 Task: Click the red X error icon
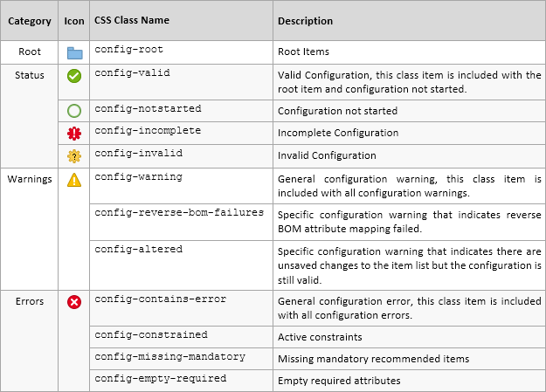click(x=74, y=302)
